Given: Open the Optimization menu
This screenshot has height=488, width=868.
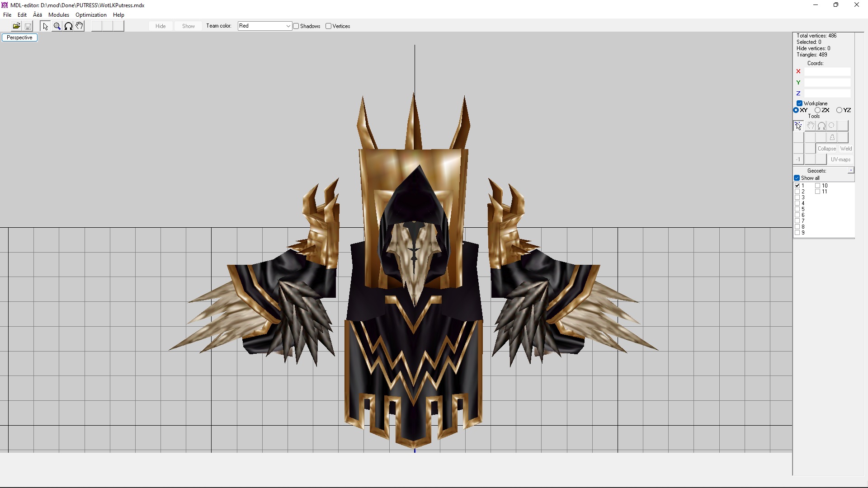Looking at the screenshot, I should point(91,15).
